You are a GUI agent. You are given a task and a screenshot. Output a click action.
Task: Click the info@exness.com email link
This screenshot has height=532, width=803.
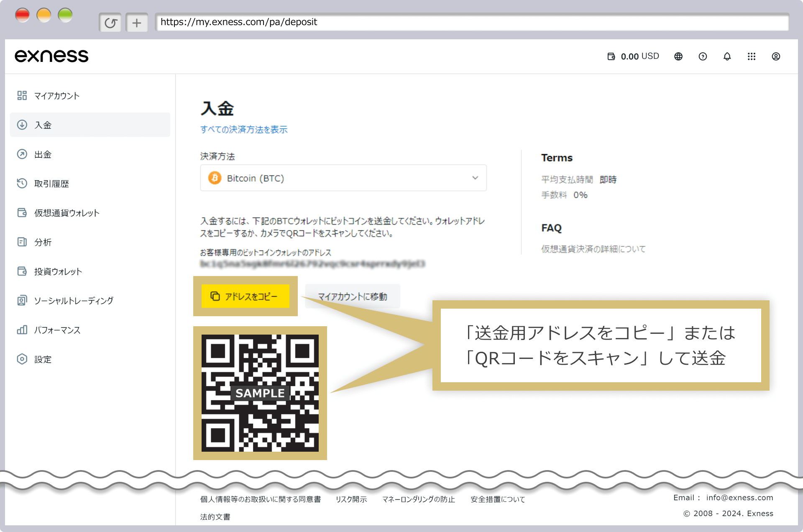[x=739, y=498]
